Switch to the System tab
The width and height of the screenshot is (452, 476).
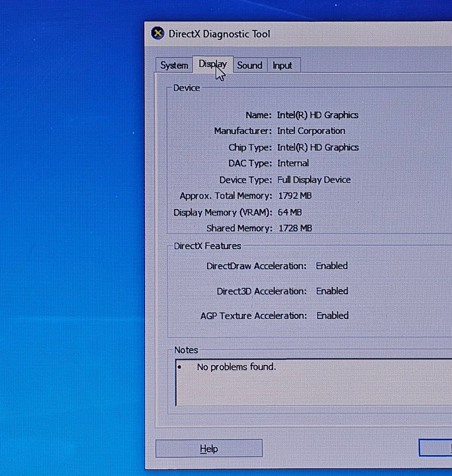coord(174,65)
